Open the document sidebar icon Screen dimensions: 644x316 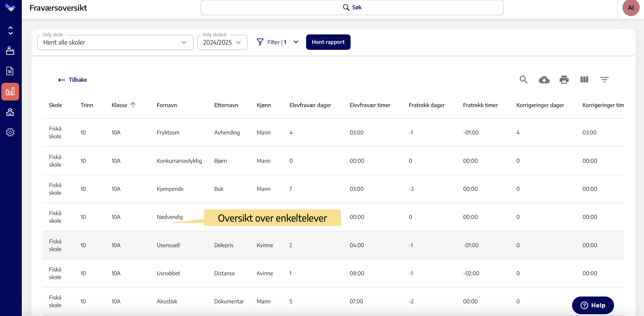pos(10,71)
